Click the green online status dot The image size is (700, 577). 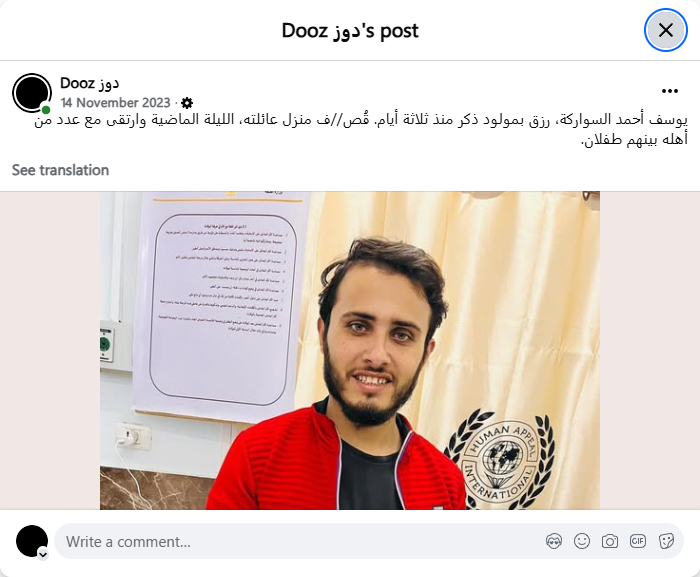(x=46, y=109)
